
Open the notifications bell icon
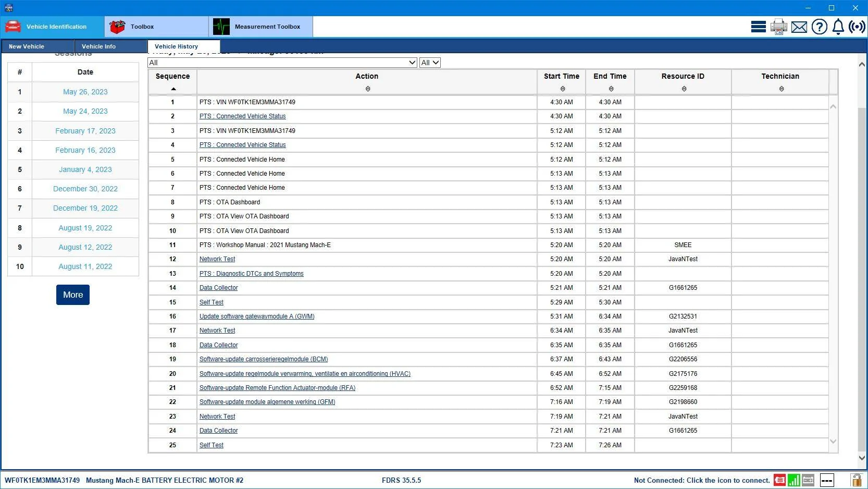coord(838,27)
